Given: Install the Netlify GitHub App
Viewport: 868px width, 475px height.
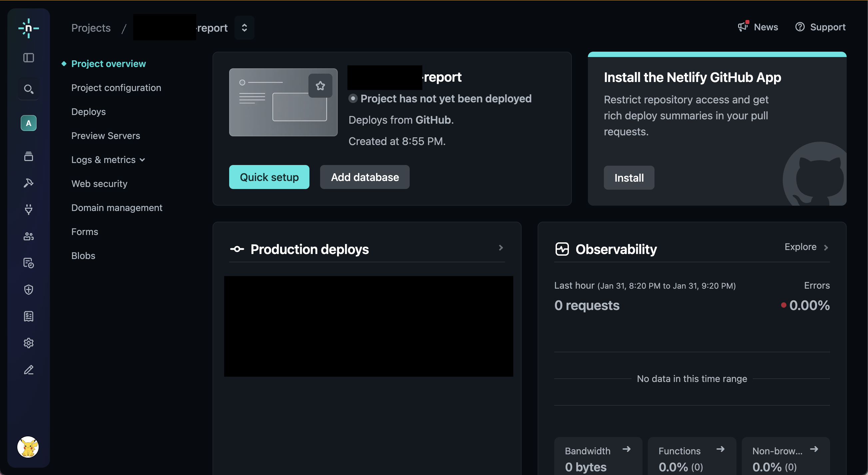Looking at the screenshot, I should (629, 178).
